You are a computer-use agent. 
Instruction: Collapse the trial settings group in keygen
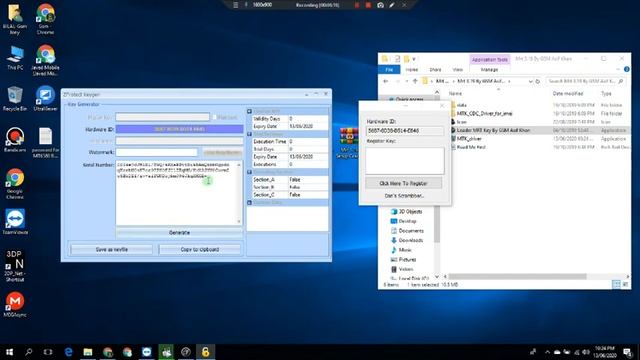[x=249, y=134]
